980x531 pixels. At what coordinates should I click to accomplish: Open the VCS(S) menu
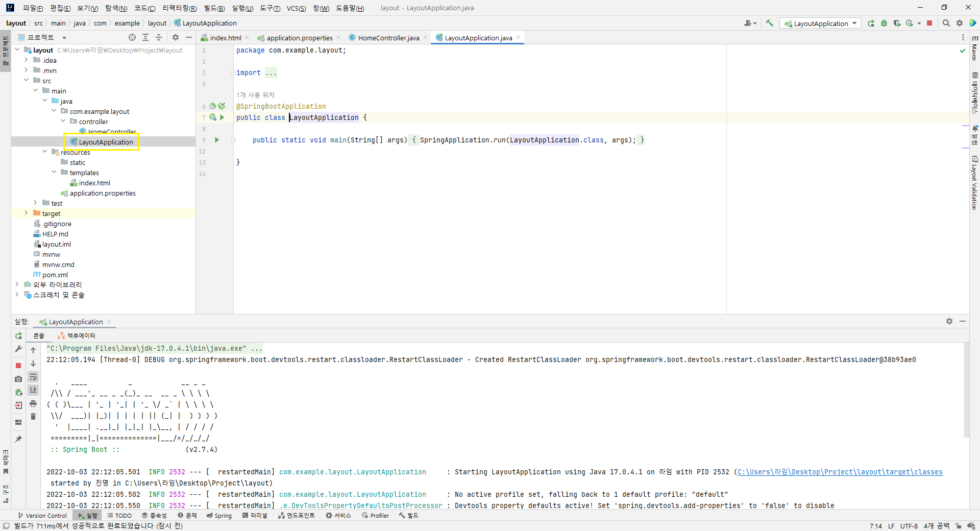[296, 8]
